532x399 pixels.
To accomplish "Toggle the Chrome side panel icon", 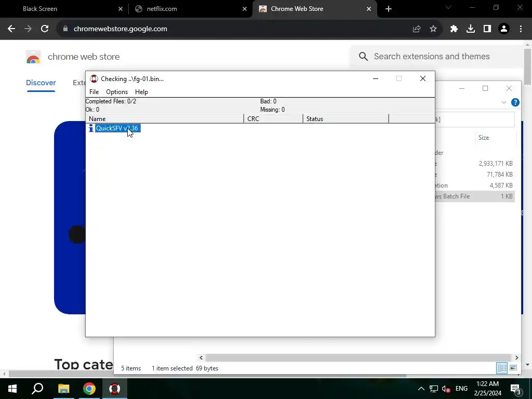I will [487, 29].
